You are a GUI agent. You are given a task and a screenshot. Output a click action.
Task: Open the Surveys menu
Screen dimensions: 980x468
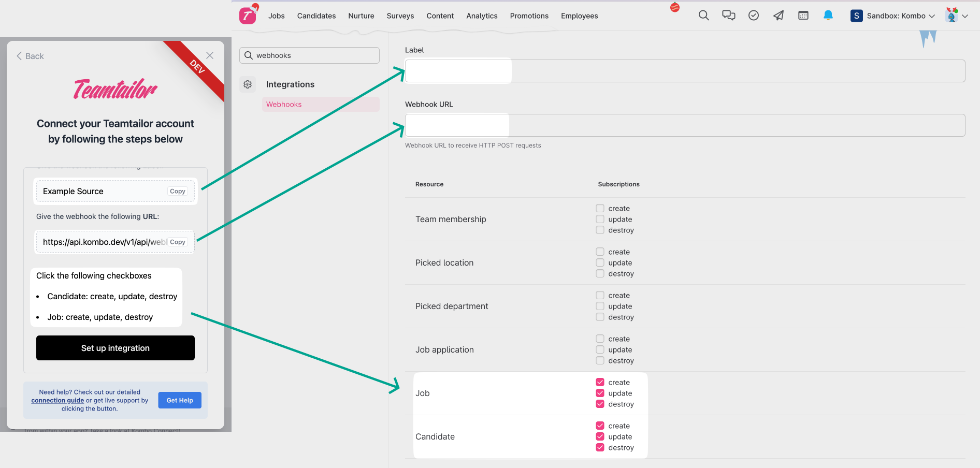(400, 16)
